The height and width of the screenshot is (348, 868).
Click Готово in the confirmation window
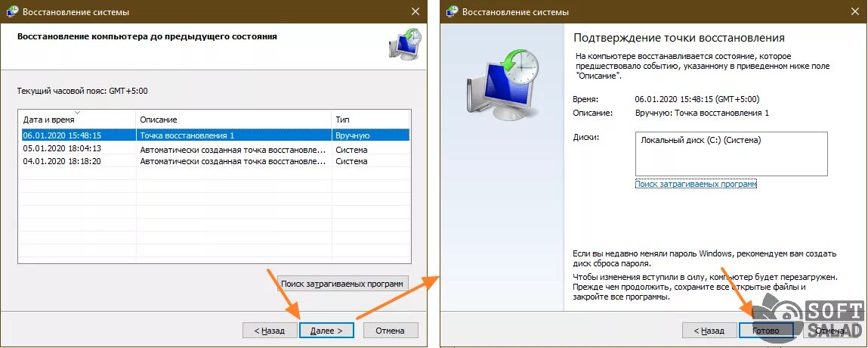766,331
